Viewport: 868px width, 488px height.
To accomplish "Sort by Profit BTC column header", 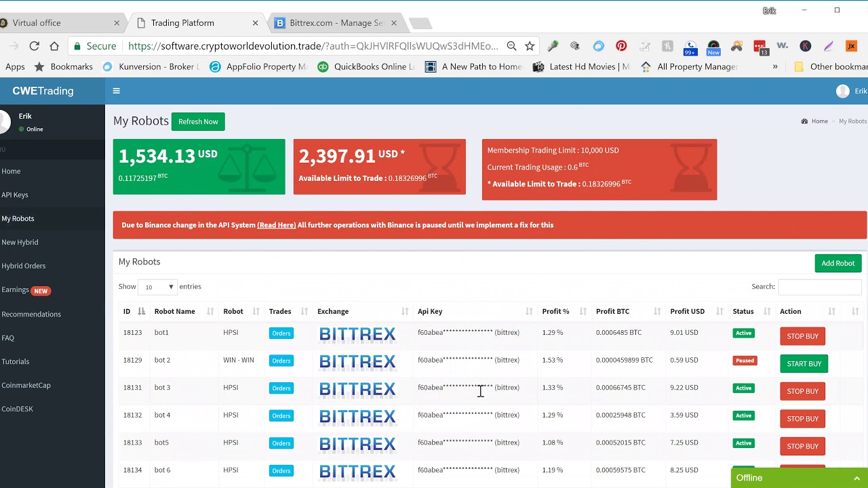I will point(628,311).
